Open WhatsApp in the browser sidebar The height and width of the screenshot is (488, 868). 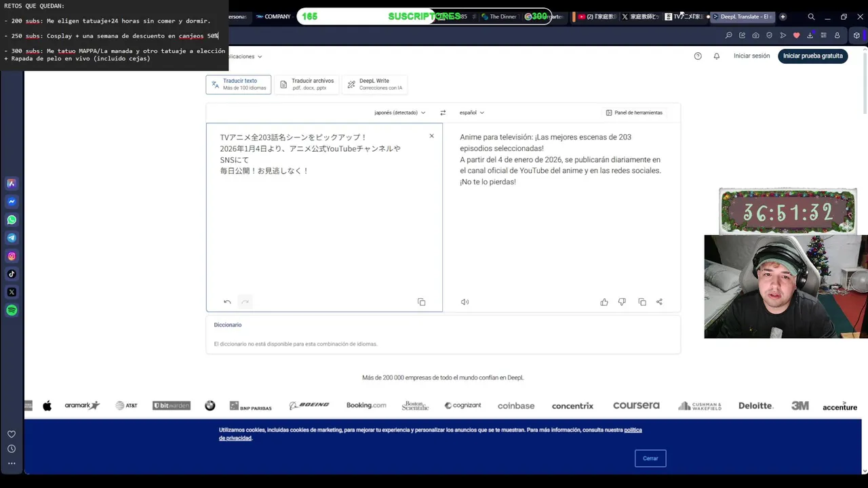(x=12, y=220)
